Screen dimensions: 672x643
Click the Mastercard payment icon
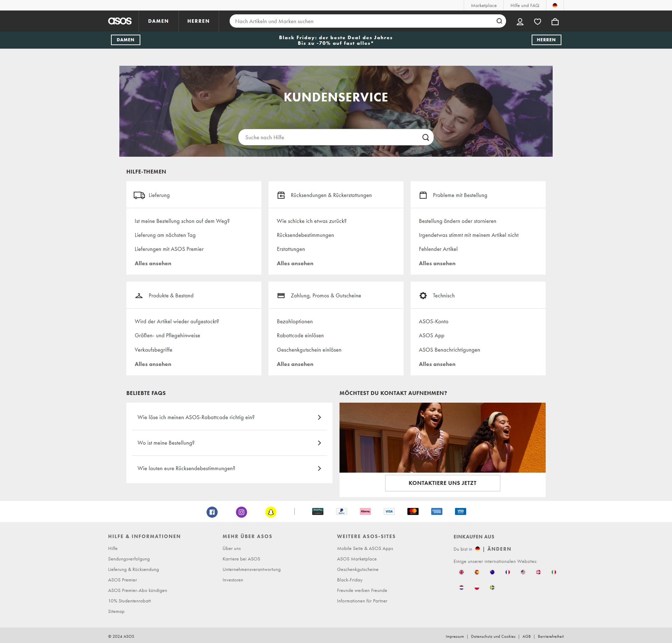[x=413, y=511]
